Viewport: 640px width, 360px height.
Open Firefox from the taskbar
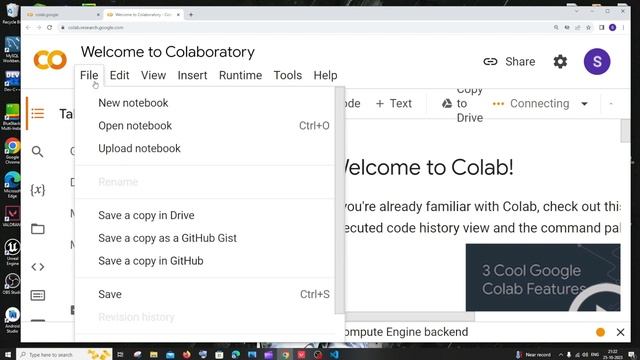[187, 354]
